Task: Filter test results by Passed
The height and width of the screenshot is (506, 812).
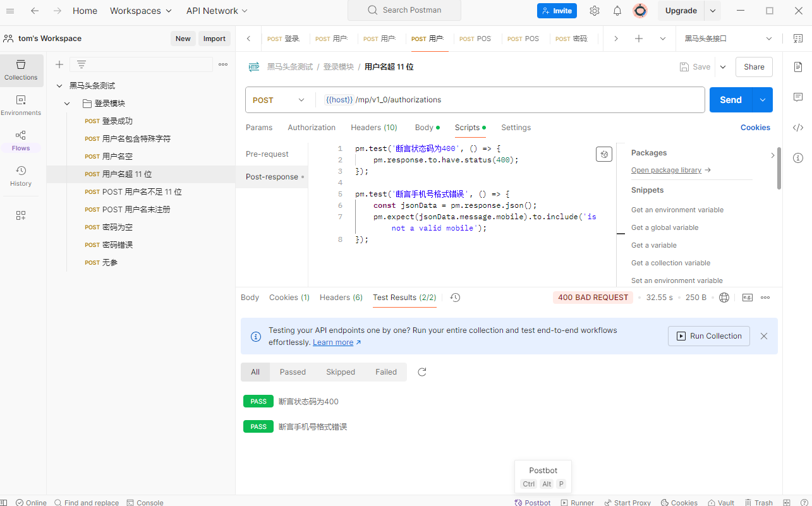Action: 293,372
